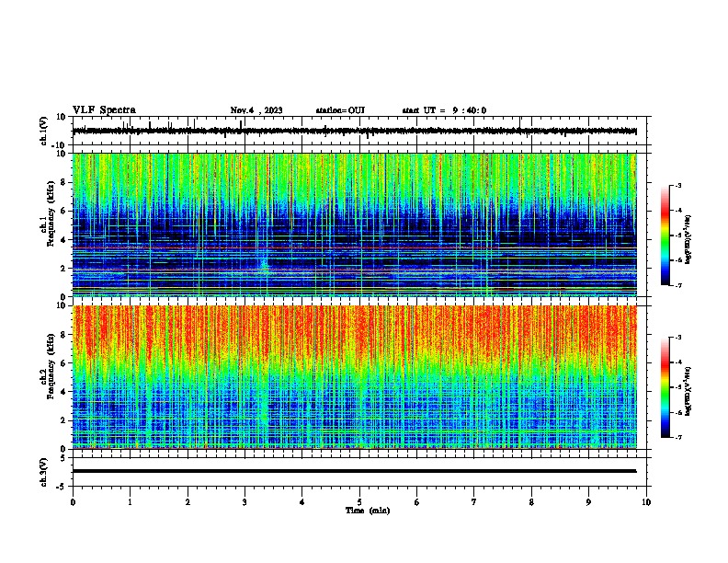Screen dimensions: 728x563
Task: Click the 'ch.1(V)' axis label
Action: (44, 131)
